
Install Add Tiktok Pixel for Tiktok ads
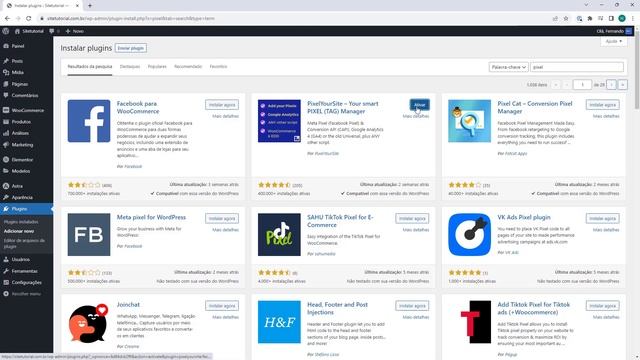coord(602,306)
